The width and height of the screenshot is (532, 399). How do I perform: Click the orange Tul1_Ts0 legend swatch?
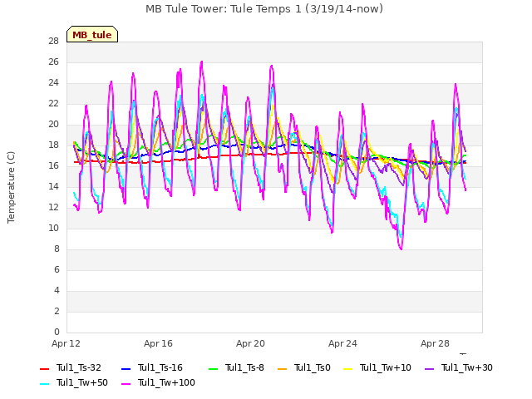(282, 369)
